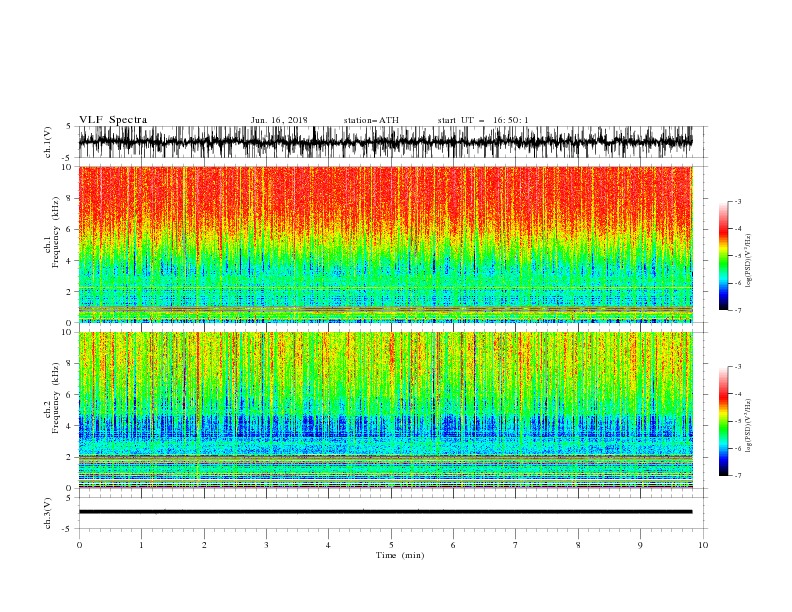Pick the lower color bar beside ch.2
This screenshot has width=792, height=612.
tap(723, 421)
